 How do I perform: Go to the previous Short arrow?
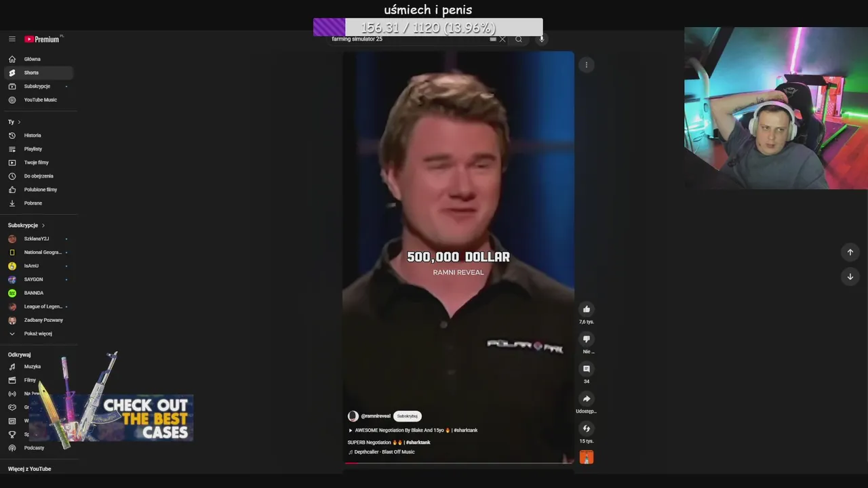850,252
